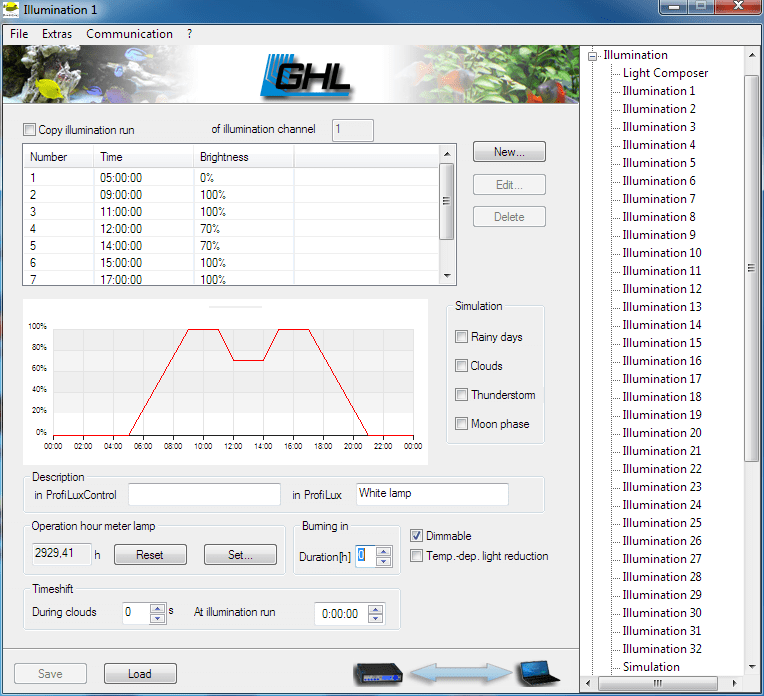Click the ProfiLux White lamp field

pos(432,494)
